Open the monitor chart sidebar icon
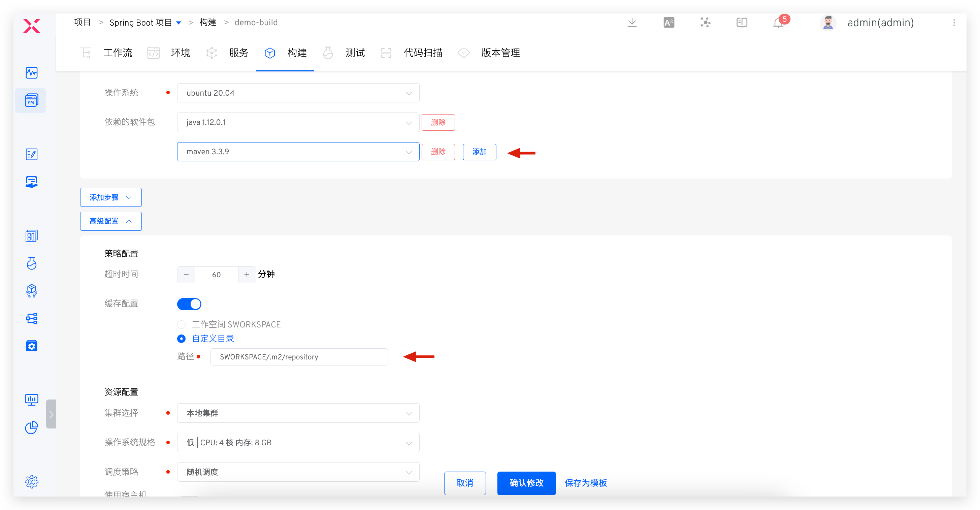Screen dimensions: 980x510 point(32,400)
